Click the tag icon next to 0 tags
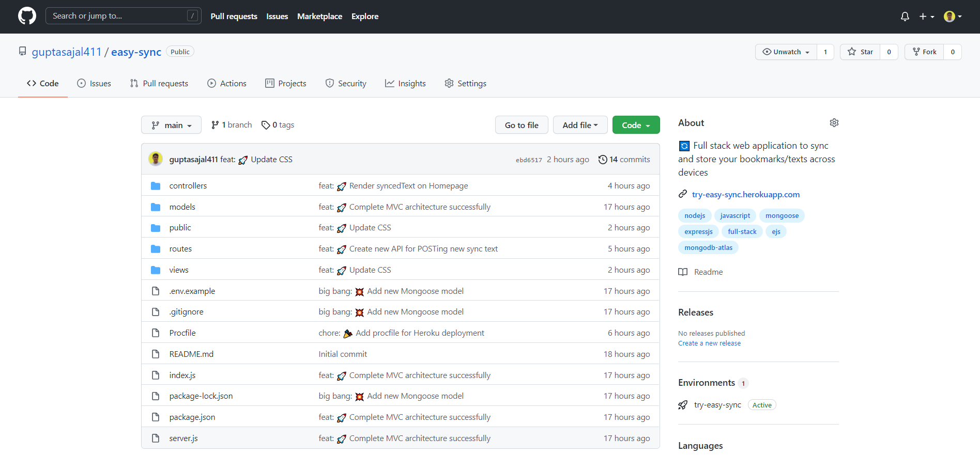Image resolution: width=980 pixels, height=455 pixels. [x=266, y=125]
